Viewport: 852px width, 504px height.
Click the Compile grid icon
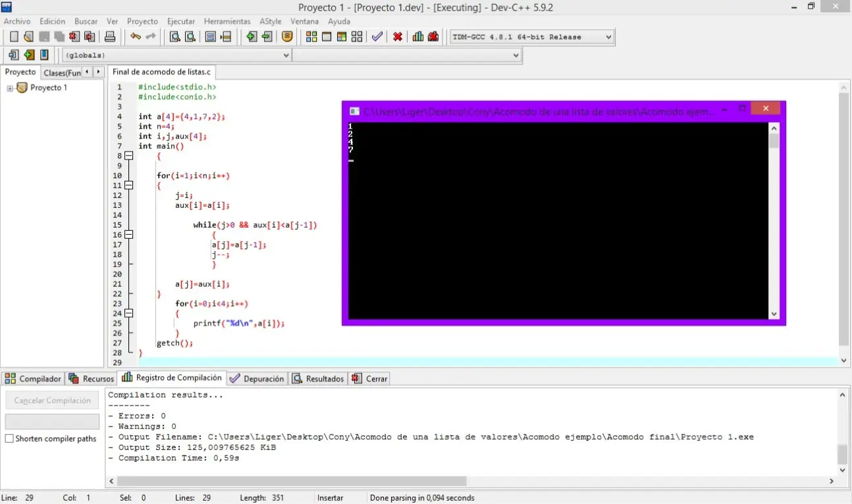coord(311,37)
